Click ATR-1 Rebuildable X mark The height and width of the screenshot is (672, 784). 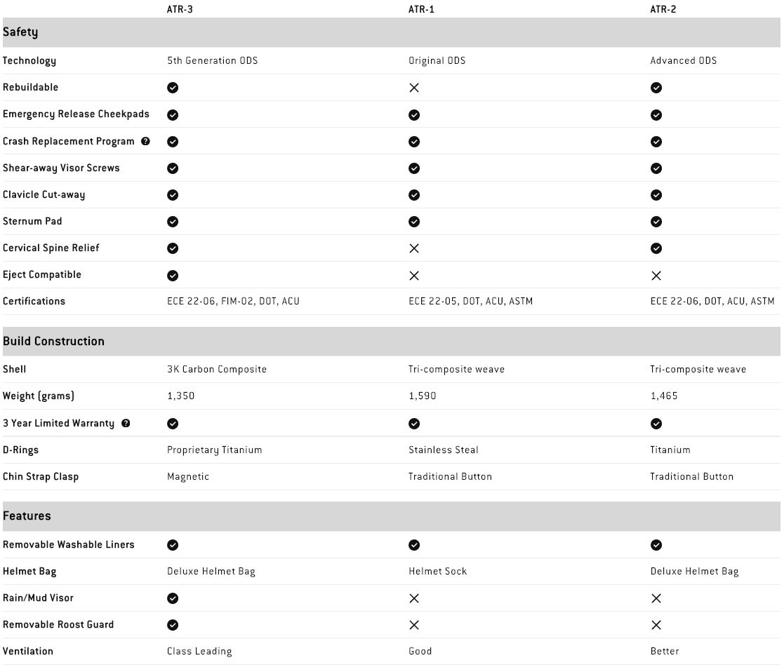pos(414,88)
